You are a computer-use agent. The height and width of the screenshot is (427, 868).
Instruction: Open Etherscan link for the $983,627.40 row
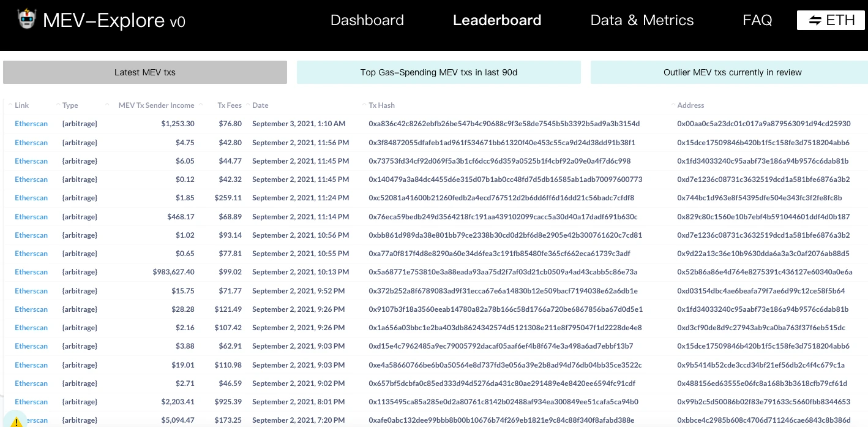pyautogui.click(x=31, y=272)
